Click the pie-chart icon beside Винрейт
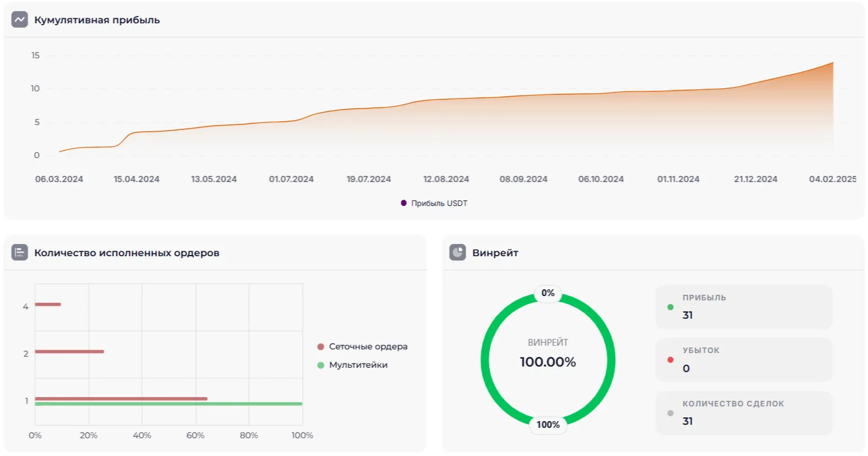868x456 pixels. [x=458, y=253]
